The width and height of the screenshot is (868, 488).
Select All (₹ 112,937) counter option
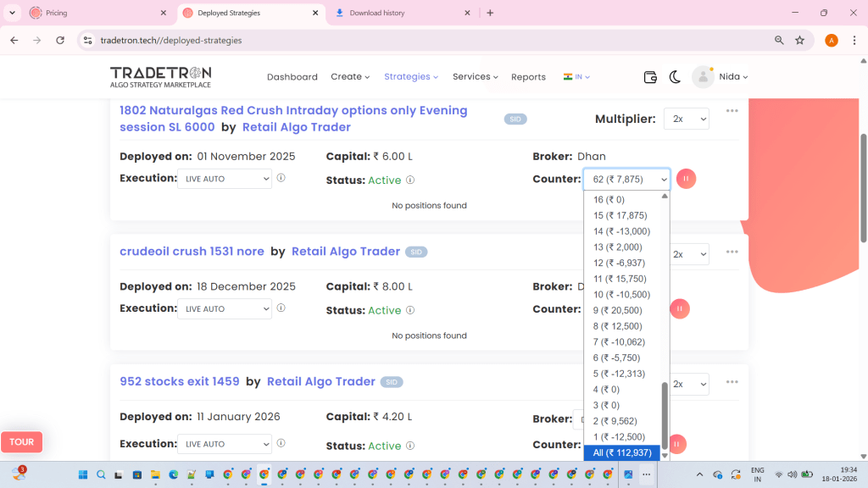click(x=622, y=453)
